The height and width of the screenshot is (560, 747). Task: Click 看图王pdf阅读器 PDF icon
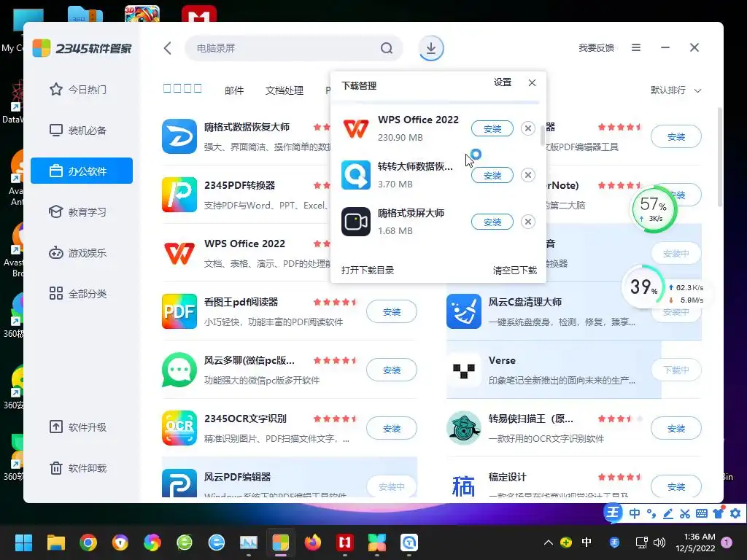point(179,311)
